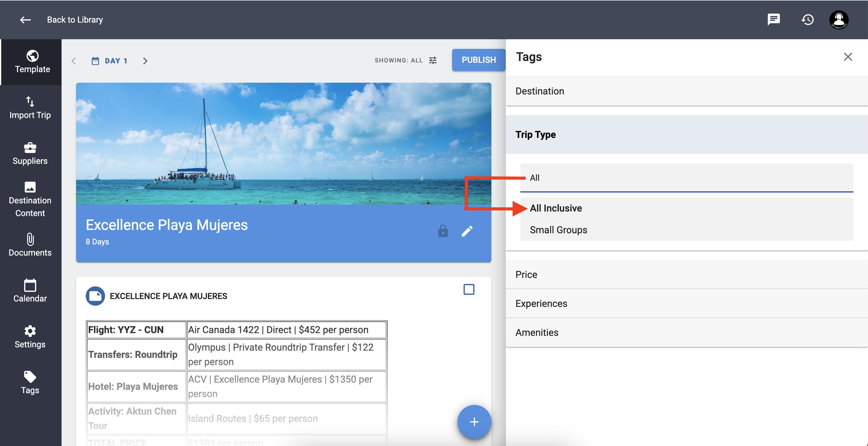This screenshot has height=446, width=868.
Task: Click the ACV Excellence Playa Mujeres $1350 cell
Action: (286, 386)
